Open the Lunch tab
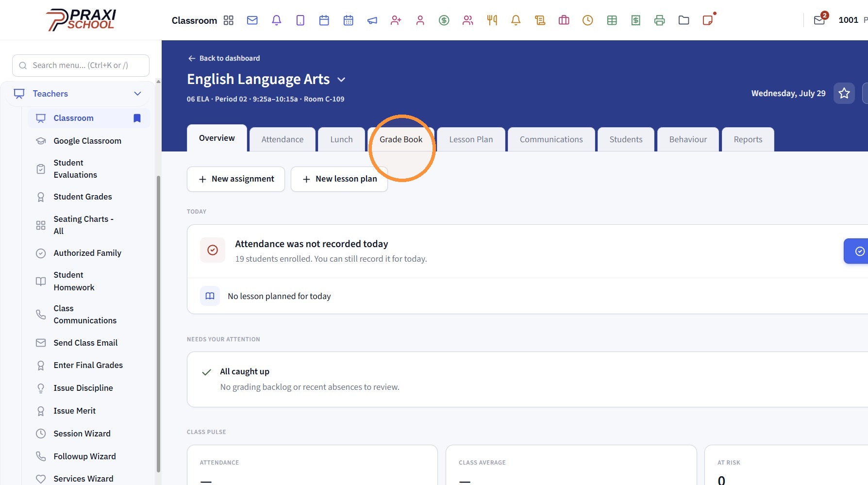 click(342, 139)
